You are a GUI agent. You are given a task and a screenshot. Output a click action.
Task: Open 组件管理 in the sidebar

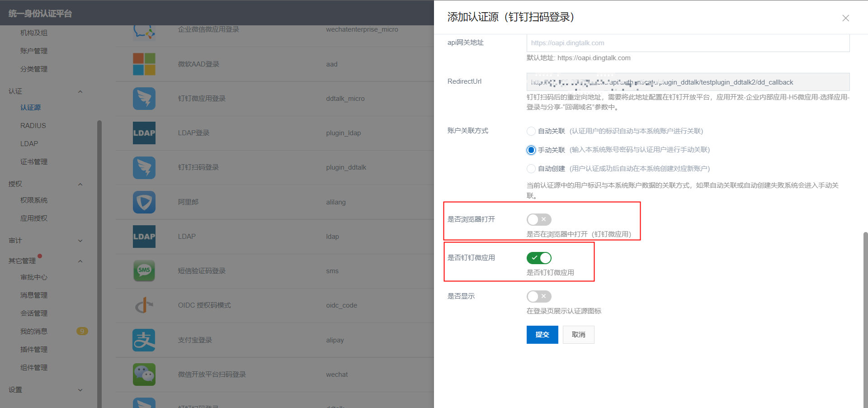[x=34, y=367]
